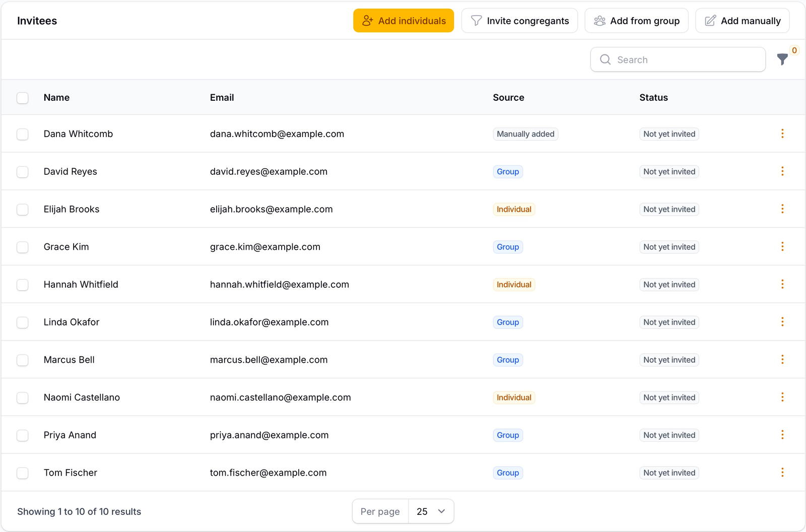Screen dimensions: 806x532
Task: Open row actions for David Reyes
Action: pos(782,171)
